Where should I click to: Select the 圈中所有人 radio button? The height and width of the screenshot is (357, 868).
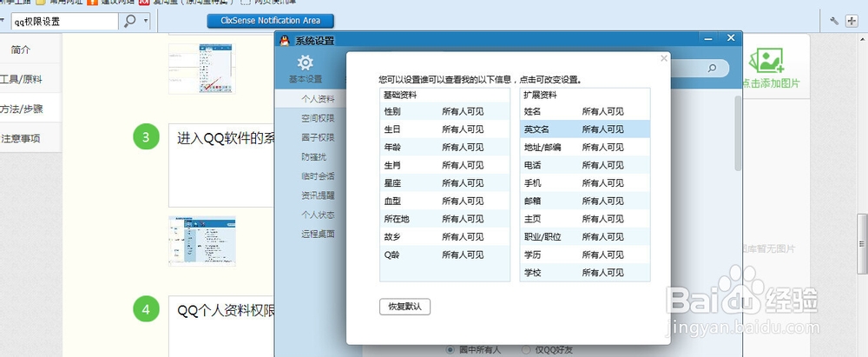tap(450, 350)
